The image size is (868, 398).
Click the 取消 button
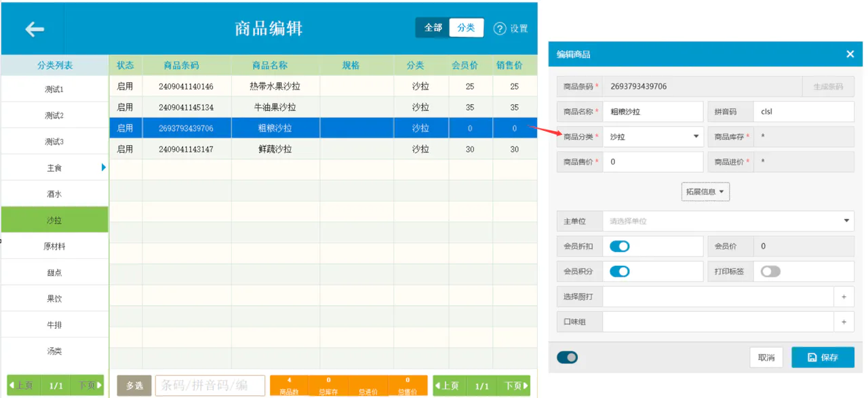766,357
